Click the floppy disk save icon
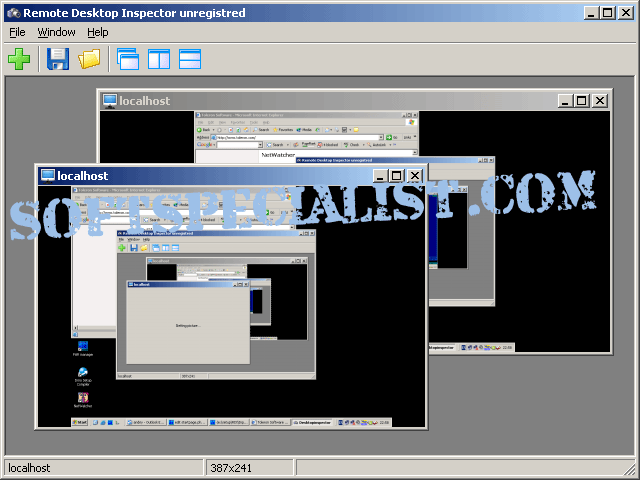 [58, 59]
